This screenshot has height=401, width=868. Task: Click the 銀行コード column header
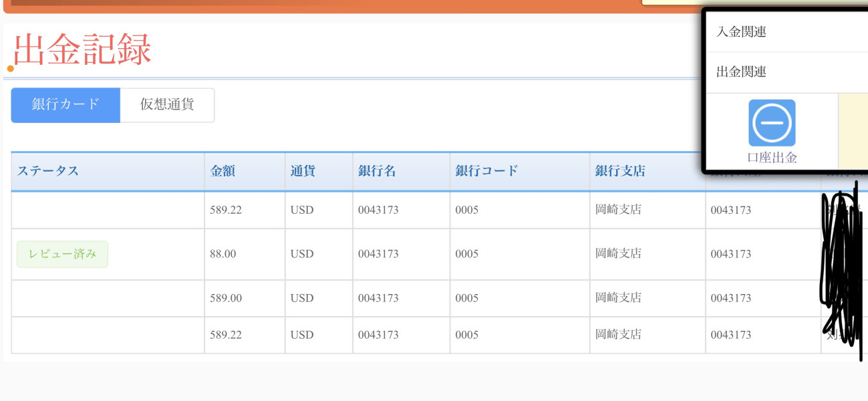tap(486, 171)
